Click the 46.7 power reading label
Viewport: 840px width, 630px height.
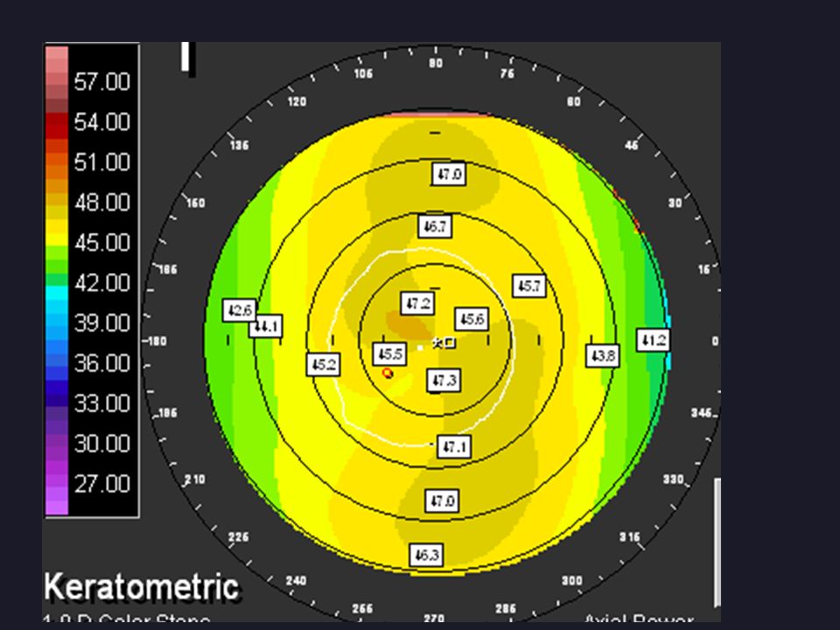[435, 227]
